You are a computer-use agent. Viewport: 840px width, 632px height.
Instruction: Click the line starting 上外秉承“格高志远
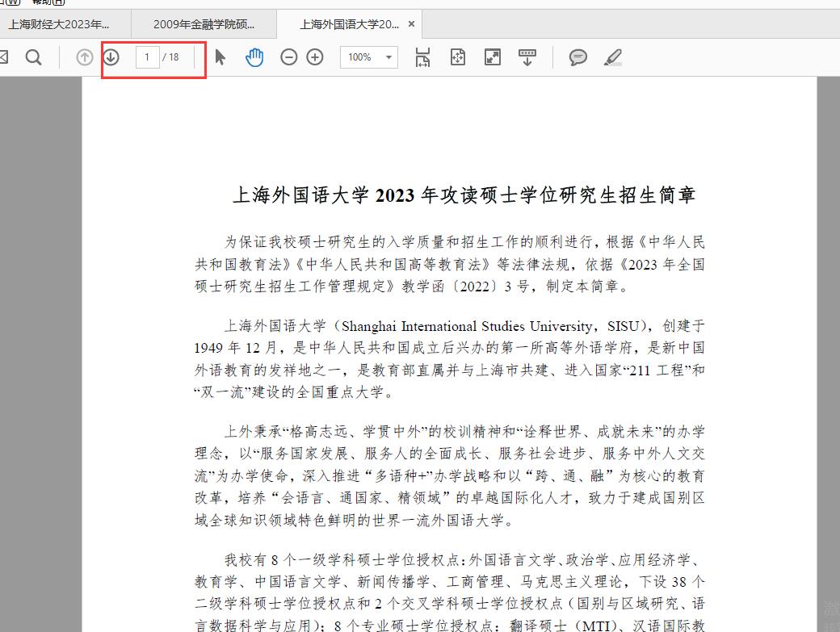tap(464, 431)
